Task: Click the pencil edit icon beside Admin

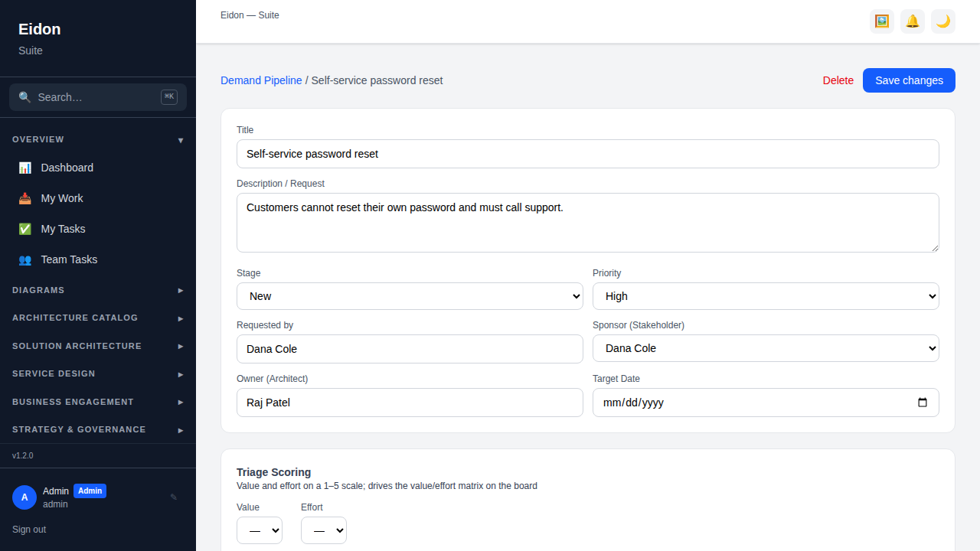Action: [174, 497]
